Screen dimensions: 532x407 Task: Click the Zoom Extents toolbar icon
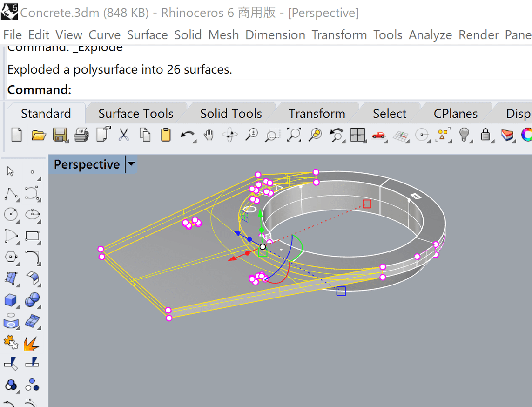pos(294,136)
